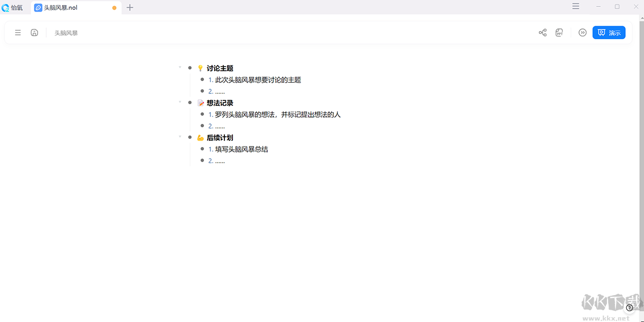Click the muscle emoji before 后续计划

[200, 137]
